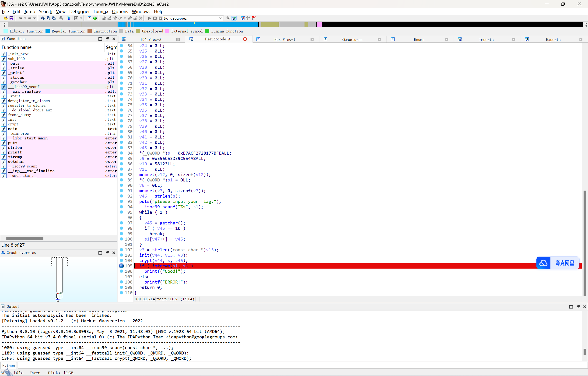Open a file using the folder icon
The width and height of the screenshot is (588, 376).
coord(6,18)
